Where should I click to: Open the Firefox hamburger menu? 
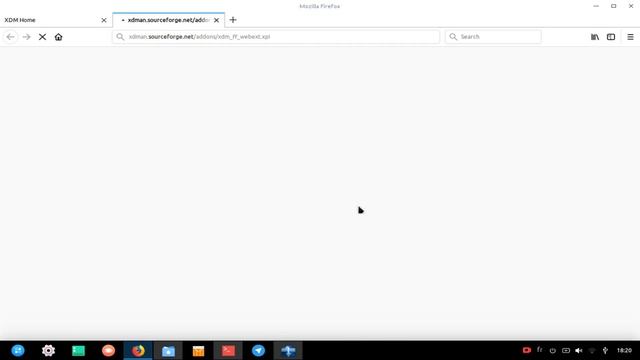pos(630,37)
